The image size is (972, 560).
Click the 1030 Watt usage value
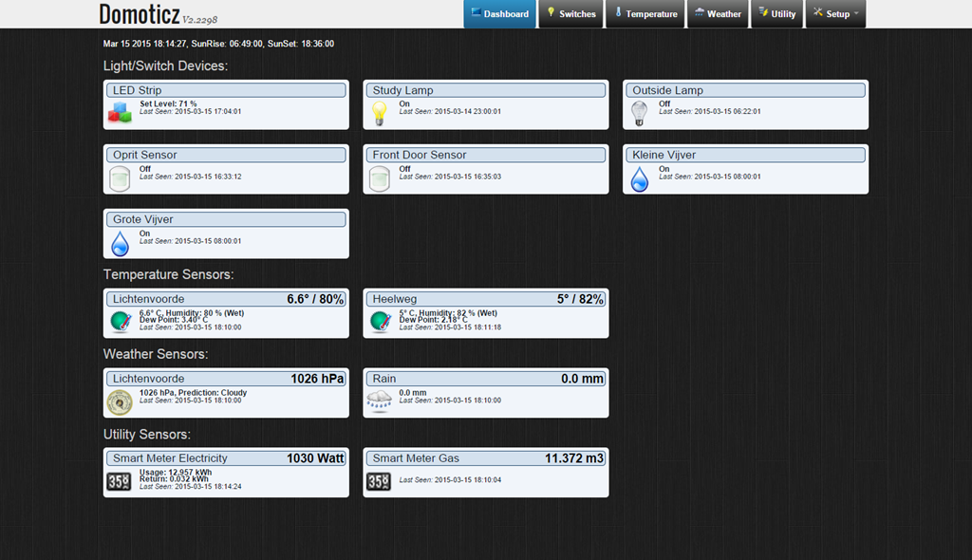pyautogui.click(x=315, y=458)
